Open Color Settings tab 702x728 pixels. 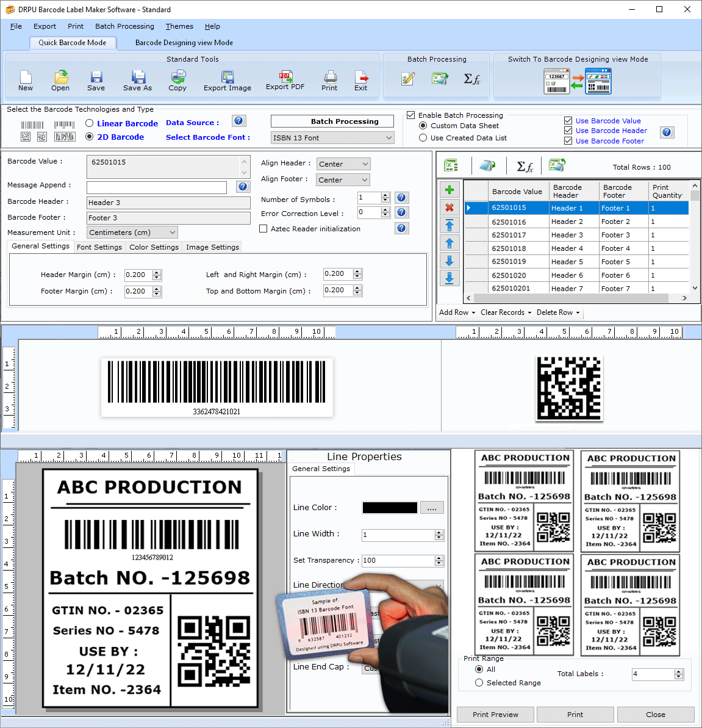coord(154,247)
